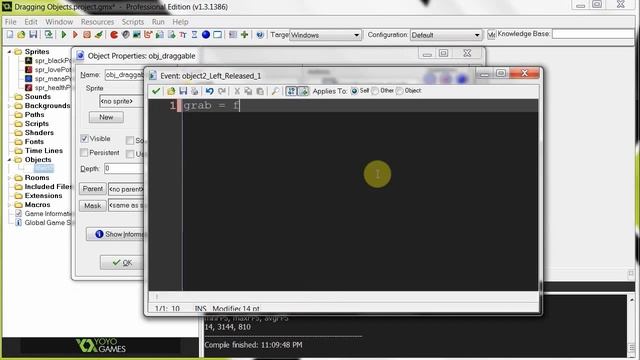Click the Stop game toolbar icon
This screenshot has width=640, height=360.
pos(87,35)
